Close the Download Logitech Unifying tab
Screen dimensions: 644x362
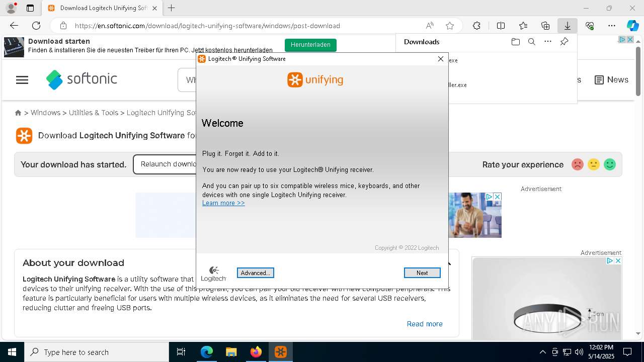point(154,8)
